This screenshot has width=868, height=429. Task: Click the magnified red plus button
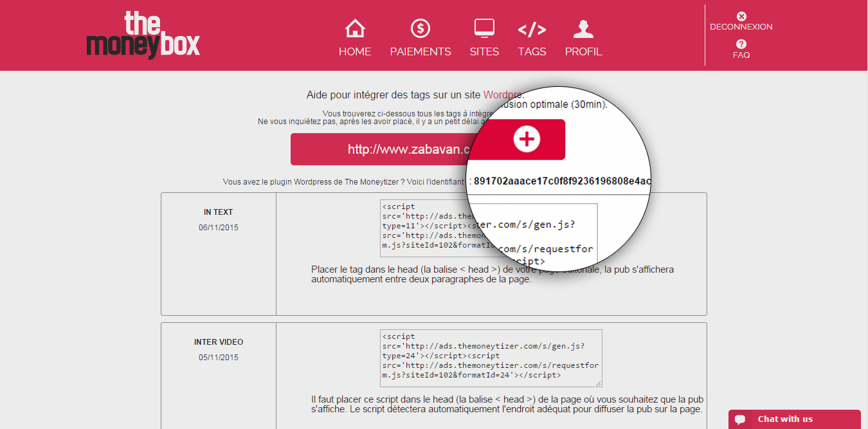click(x=526, y=140)
